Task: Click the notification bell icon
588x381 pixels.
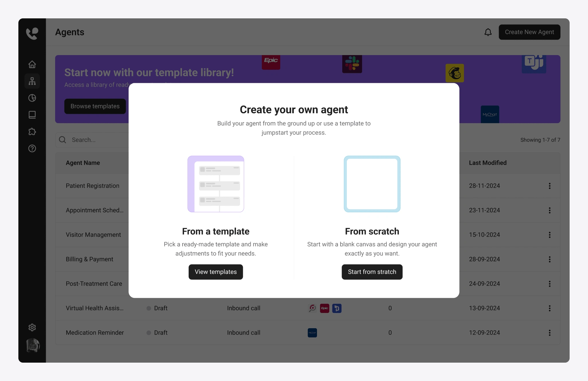Action: click(x=488, y=32)
